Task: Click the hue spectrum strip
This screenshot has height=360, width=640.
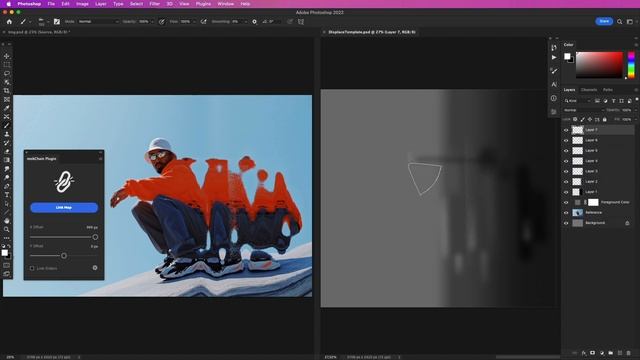Action: (x=631, y=65)
